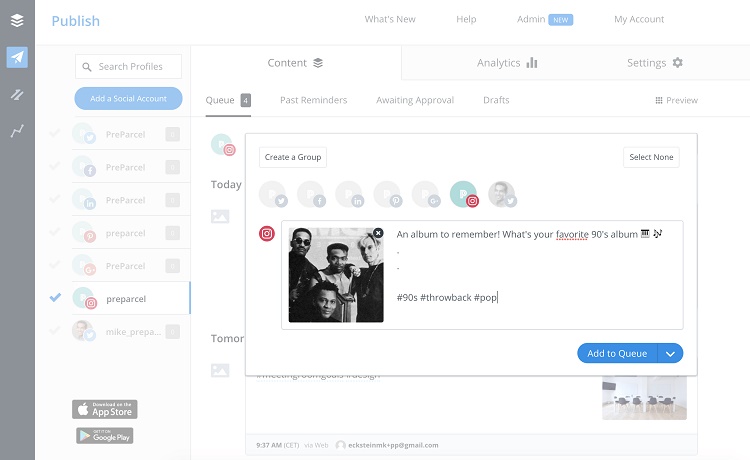Click the Select None button
The height and width of the screenshot is (460, 750).
pos(651,157)
